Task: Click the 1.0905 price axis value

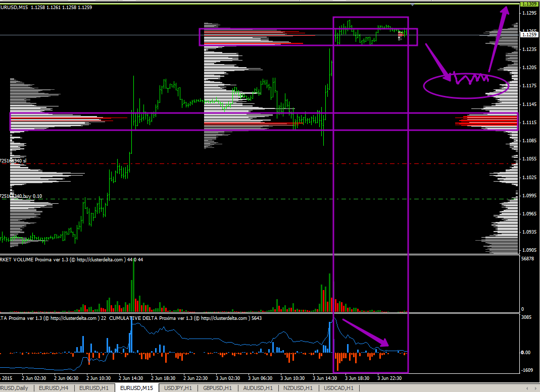Action: coord(529,250)
